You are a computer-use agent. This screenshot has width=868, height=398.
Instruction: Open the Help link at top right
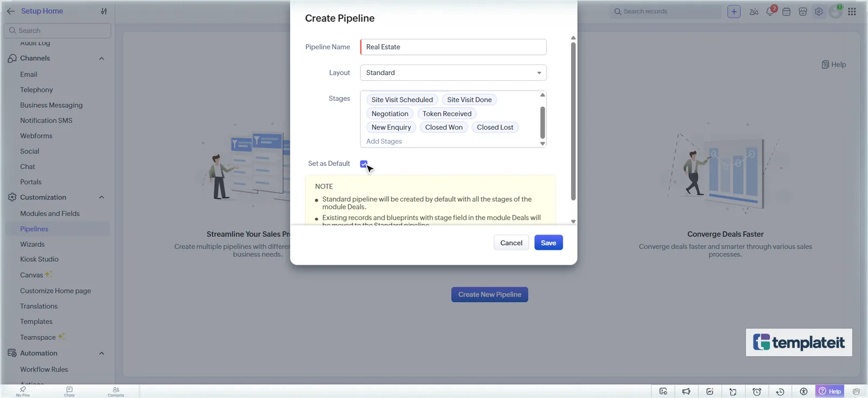[834, 65]
